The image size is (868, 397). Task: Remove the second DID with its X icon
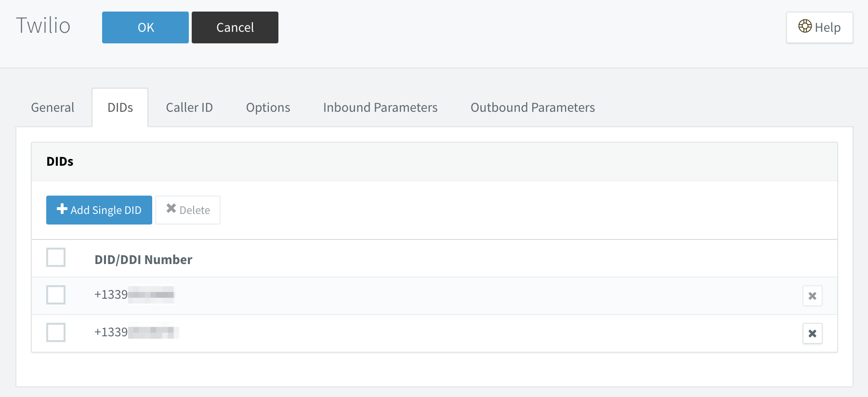click(812, 333)
